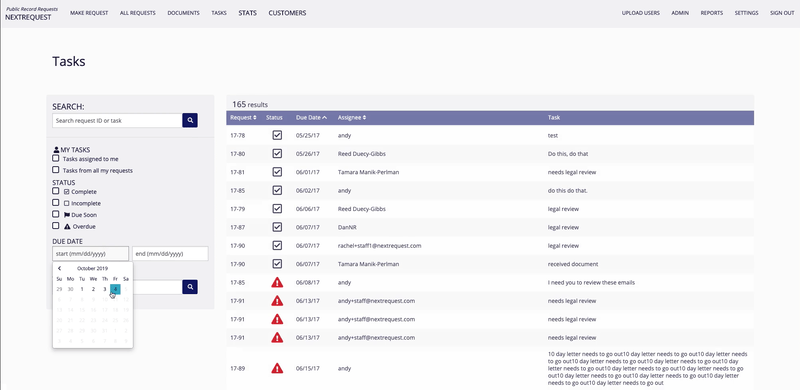Click the due date 05/25/17
Screen dimensions: 800x390
tap(308, 136)
